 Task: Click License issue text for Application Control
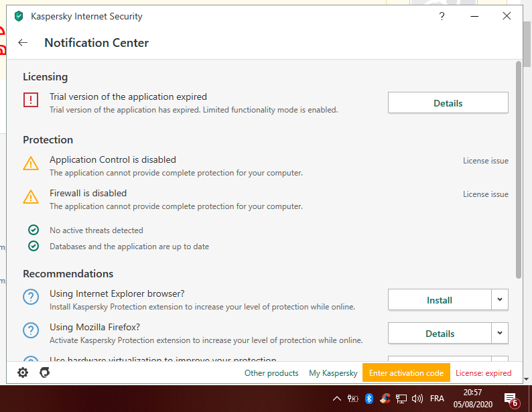point(486,161)
